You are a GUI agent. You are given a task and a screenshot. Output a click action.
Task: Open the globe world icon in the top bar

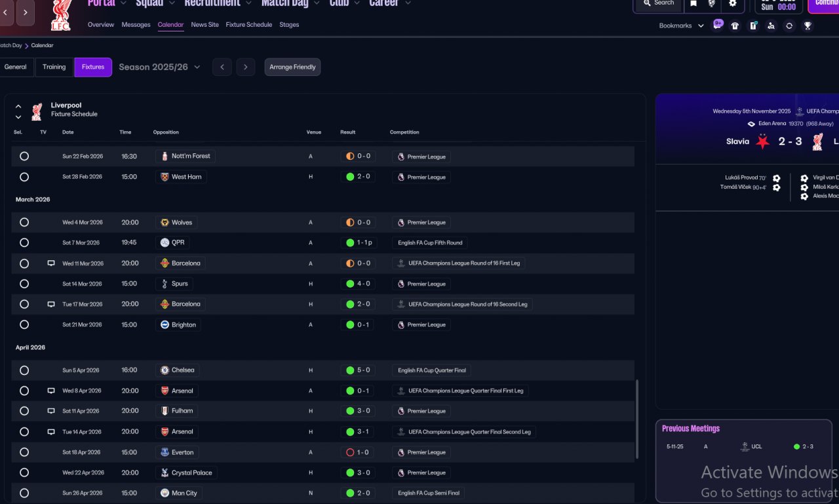coord(712,3)
